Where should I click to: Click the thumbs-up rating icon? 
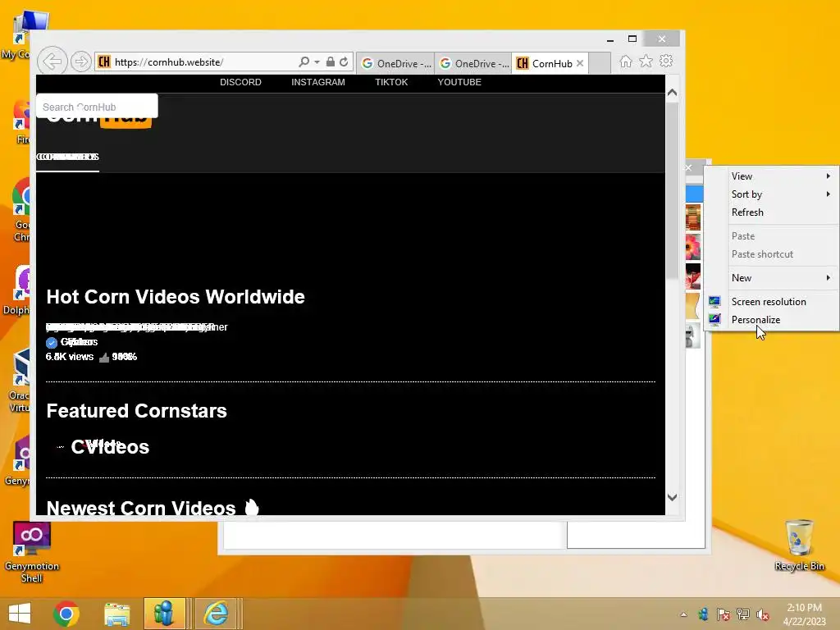(x=104, y=358)
